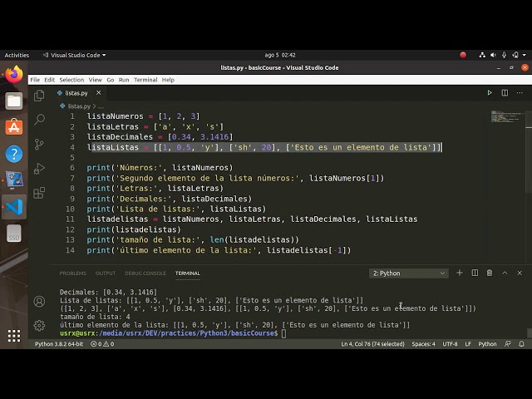This screenshot has width=532, height=399.
Task: Open Files from Ubuntu dock
Action: tap(14, 101)
